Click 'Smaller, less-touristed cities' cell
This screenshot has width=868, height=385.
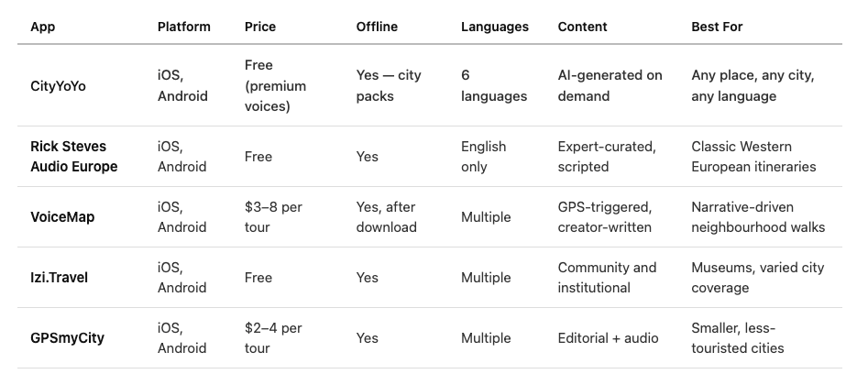click(x=738, y=337)
